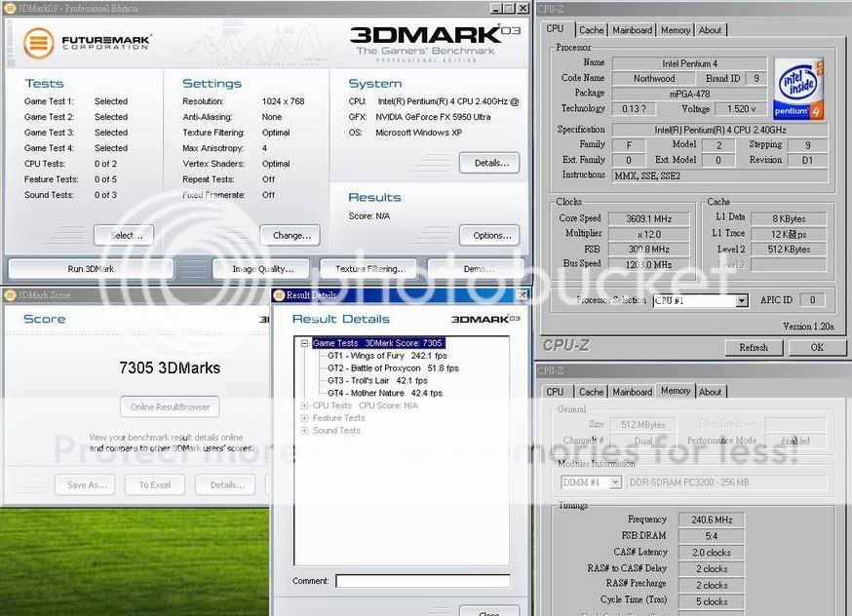Click the 3DMark03 title bar icon
Image resolution: width=852 pixels, height=616 pixels.
coord(9,8)
